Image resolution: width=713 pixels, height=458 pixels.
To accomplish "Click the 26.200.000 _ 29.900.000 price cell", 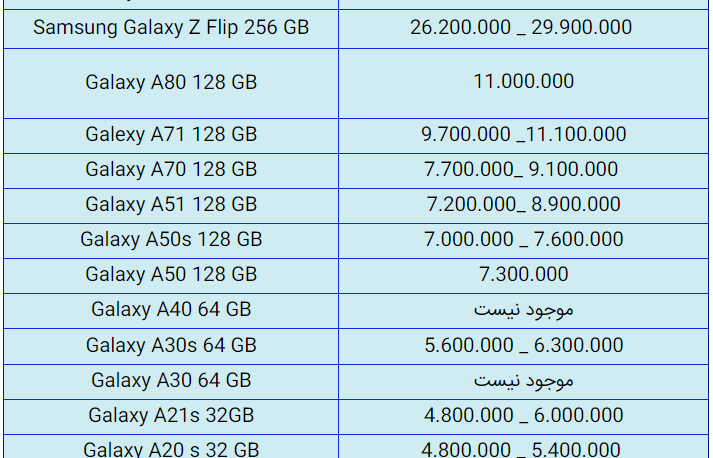I will point(523,28).
